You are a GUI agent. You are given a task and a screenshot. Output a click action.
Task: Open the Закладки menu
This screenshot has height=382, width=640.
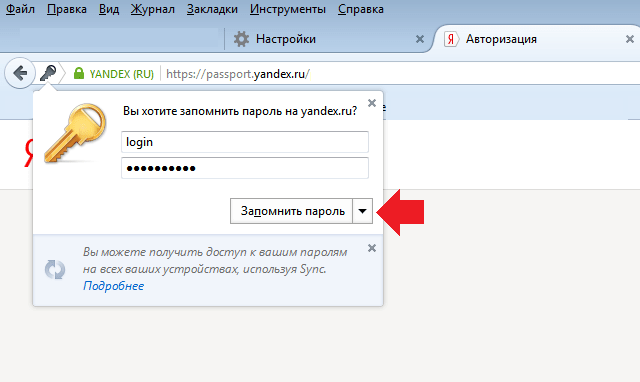(x=212, y=9)
